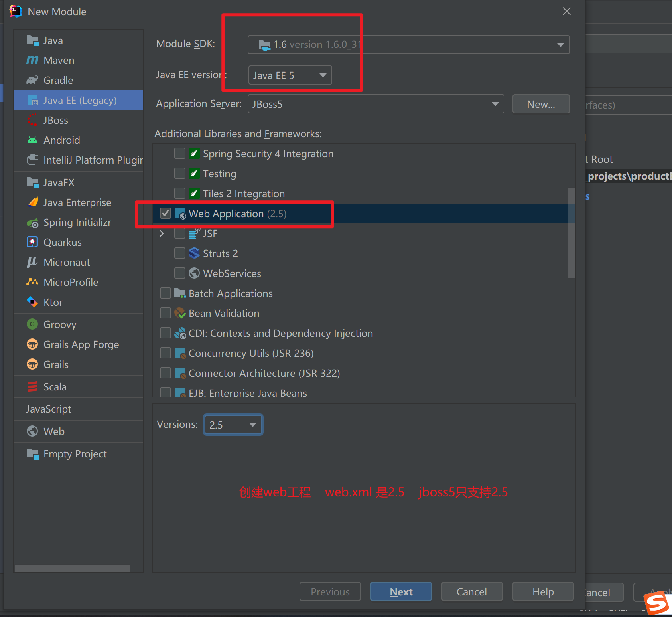This screenshot has height=617, width=672.
Task: Select Spring Initializr module type
Action: click(x=79, y=222)
